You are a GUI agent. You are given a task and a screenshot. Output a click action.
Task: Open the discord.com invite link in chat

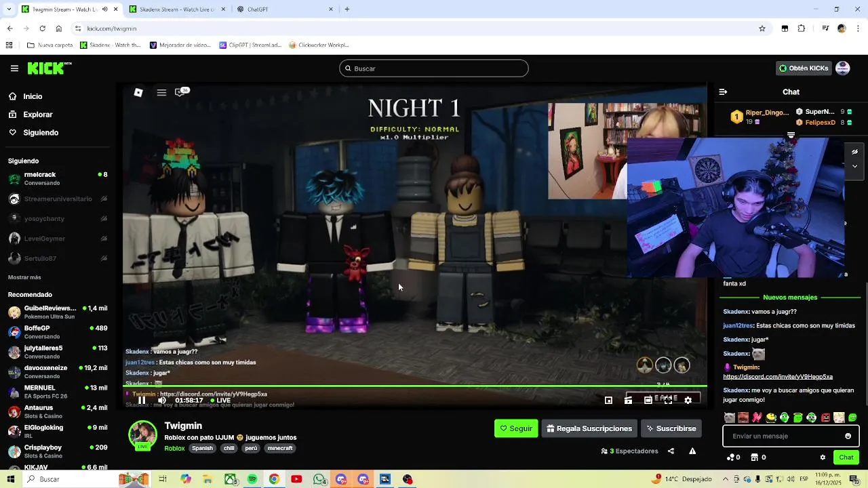(778, 377)
